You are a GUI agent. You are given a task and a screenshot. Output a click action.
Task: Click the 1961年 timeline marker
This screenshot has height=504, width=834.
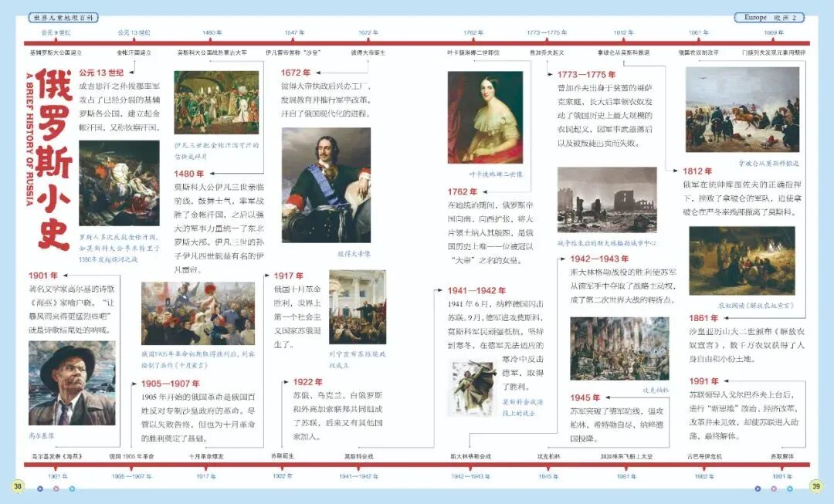pos(626,476)
